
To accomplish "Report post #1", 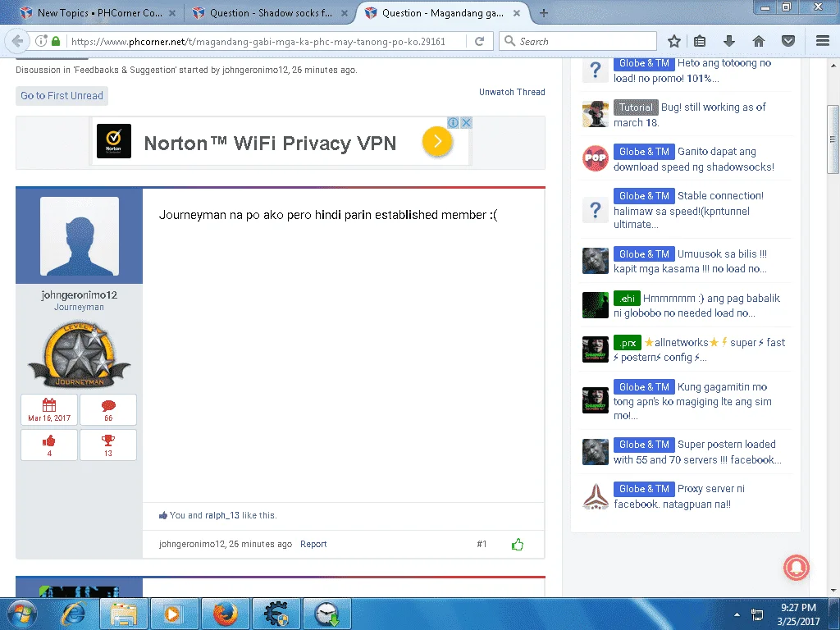I will tap(313, 544).
